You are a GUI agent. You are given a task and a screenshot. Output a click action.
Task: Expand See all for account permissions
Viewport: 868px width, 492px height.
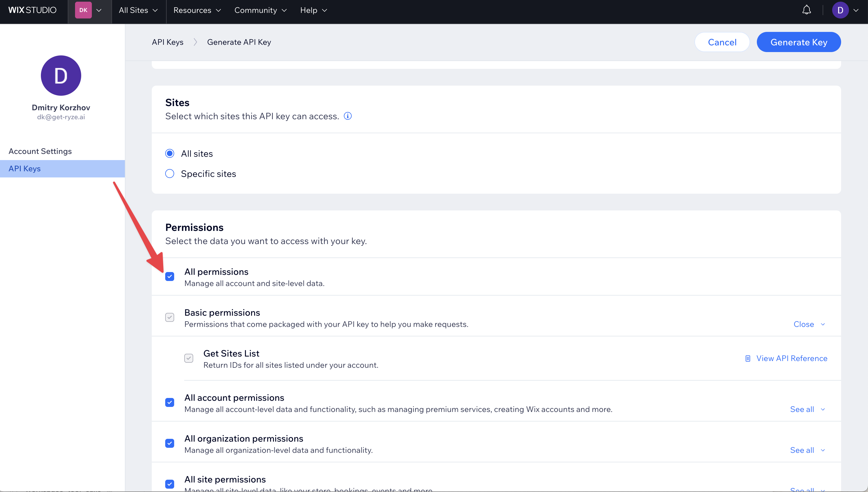click(x=808, y=409)
